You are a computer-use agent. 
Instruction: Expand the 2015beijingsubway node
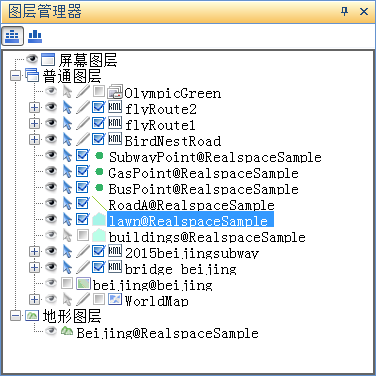(x=34, y=251)
